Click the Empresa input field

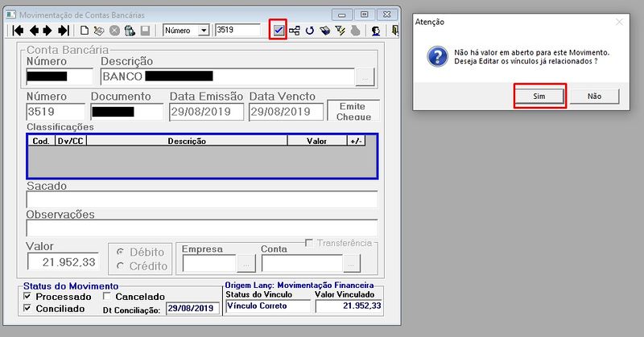[x=209, y=264]
